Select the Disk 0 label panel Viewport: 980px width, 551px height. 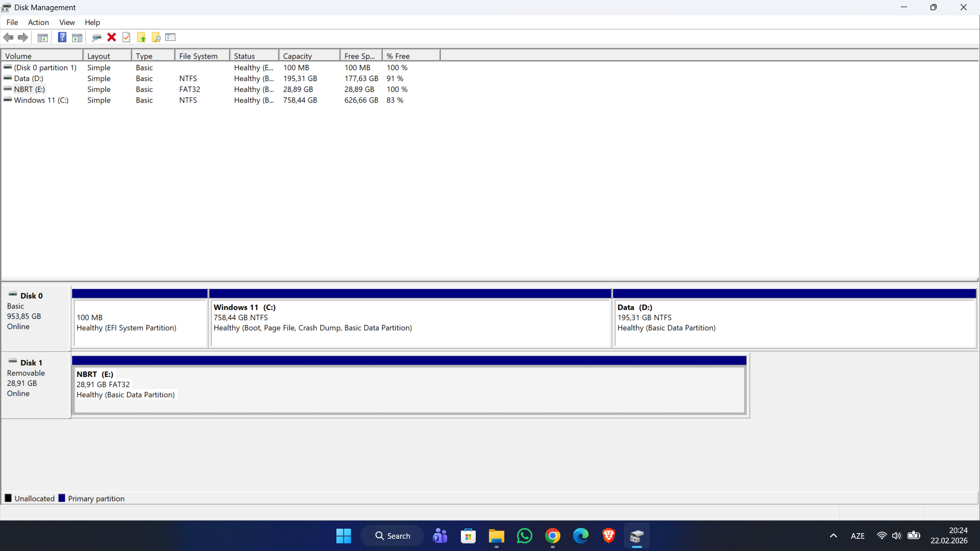tap(36, 318)
